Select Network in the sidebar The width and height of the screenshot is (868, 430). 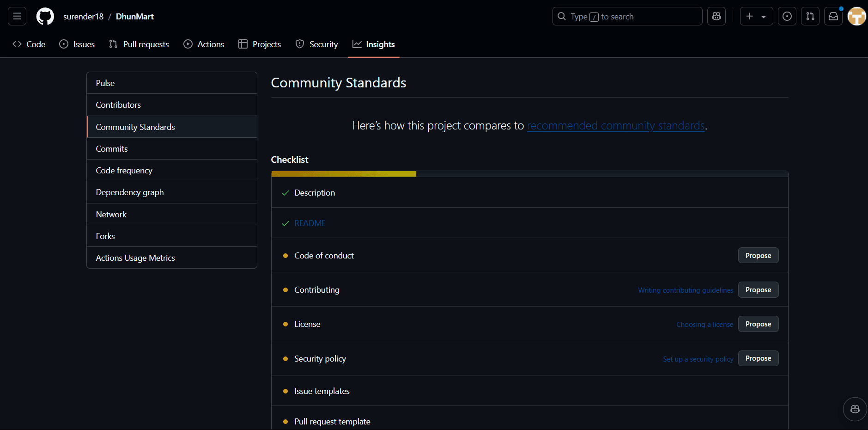pos(172,215)
